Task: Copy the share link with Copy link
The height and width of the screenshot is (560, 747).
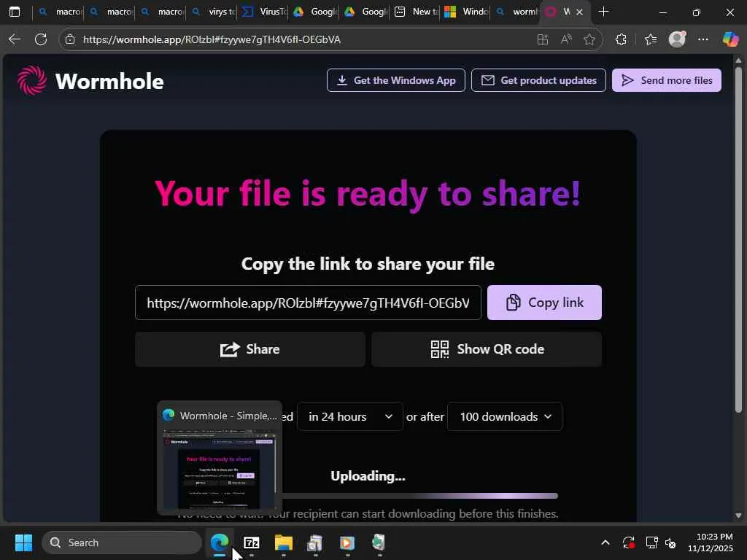Action: click(544, 303)
